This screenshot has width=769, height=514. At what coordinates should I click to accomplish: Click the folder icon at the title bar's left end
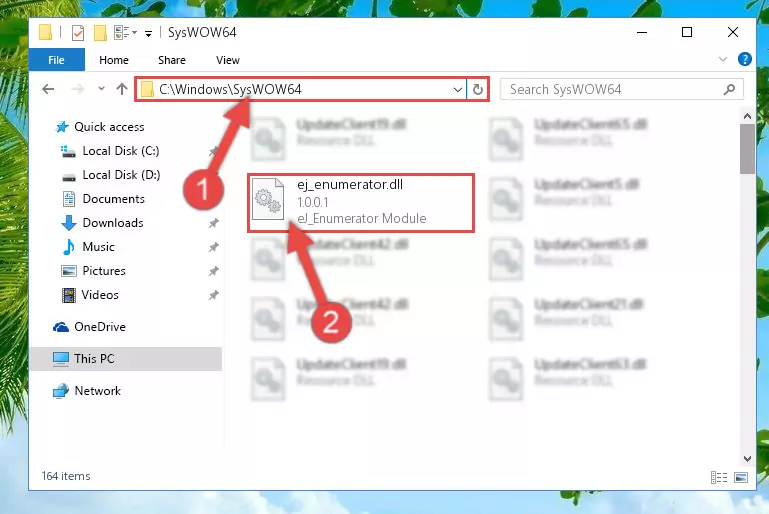tap(45, 32)
